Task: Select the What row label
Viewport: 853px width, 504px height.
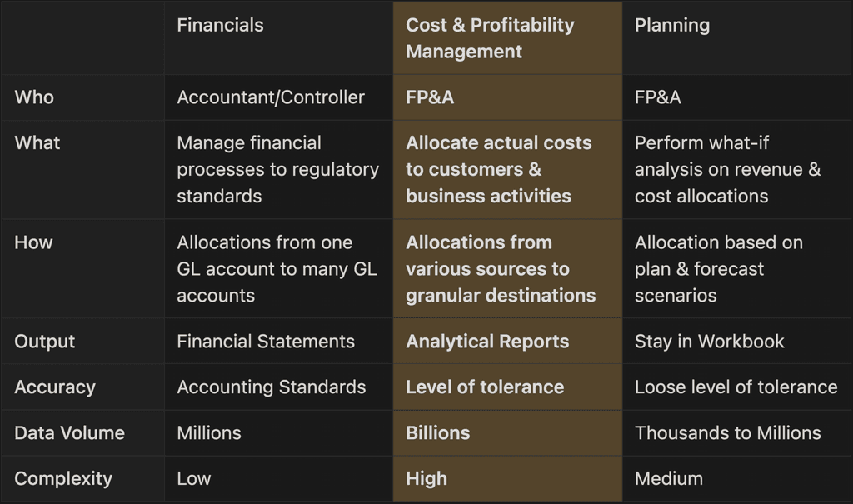Action: tap(37, 142)
